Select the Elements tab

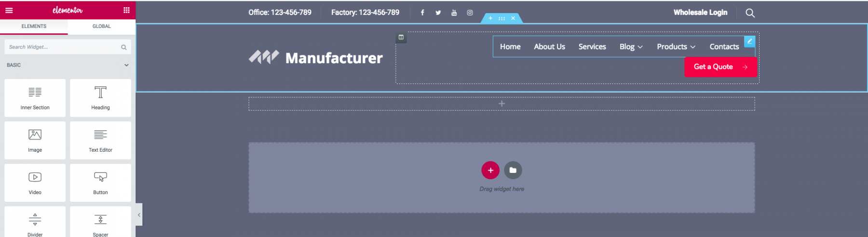[34, 26]
